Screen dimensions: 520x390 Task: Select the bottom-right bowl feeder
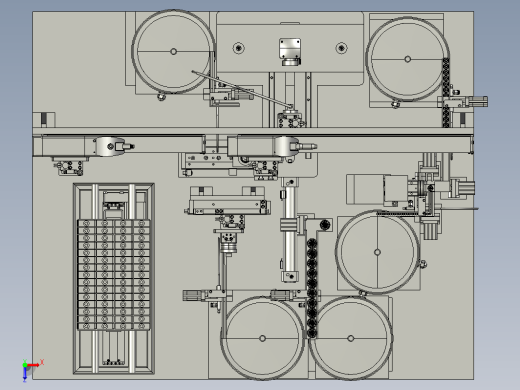[351, 338]
